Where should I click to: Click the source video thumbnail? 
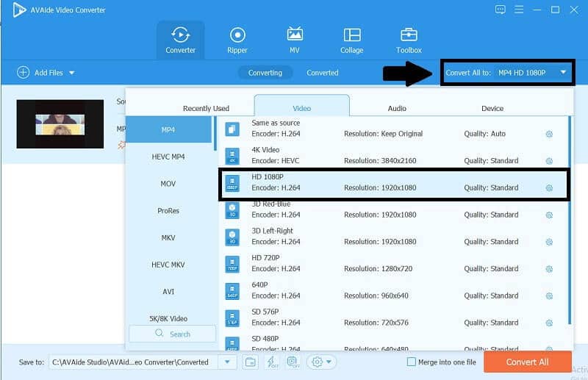pyautogui.click(x=60, y=124)
